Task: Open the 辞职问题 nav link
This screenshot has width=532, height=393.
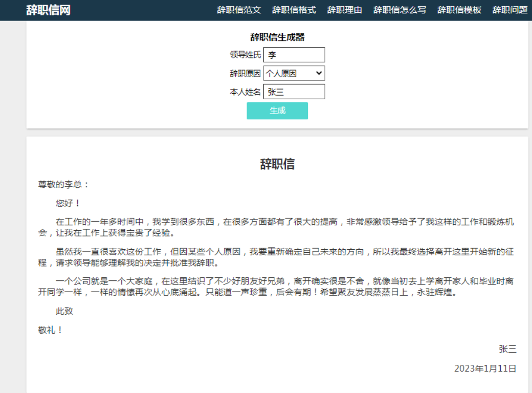Action: click(x=509, y=10)
